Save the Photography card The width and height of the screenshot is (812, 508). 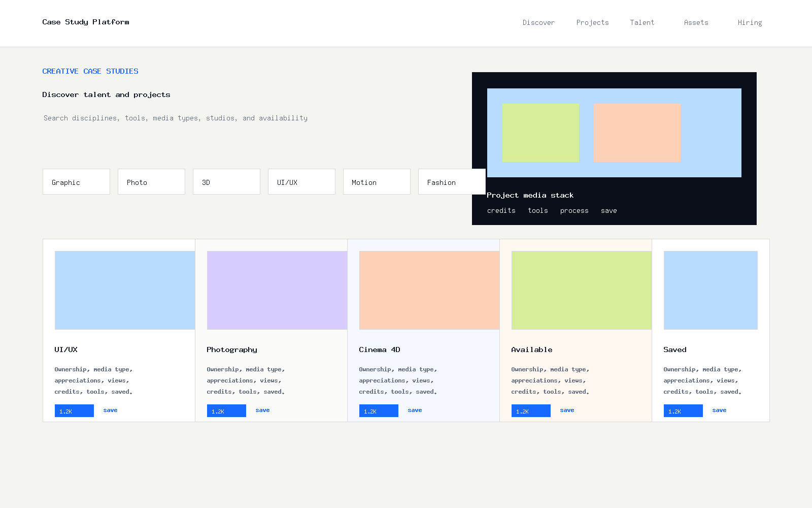pyautogui.click(x=262, y=410)
